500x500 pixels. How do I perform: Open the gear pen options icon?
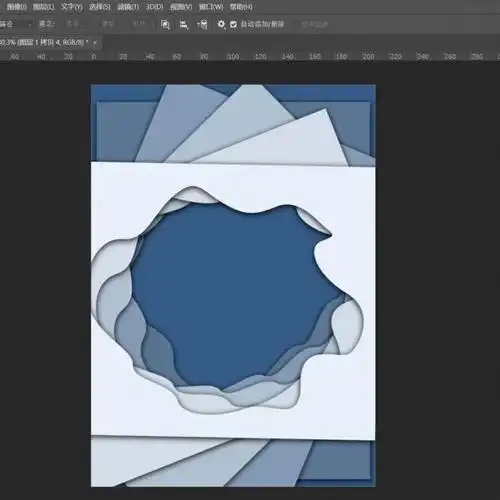click(x=221, y=24)
